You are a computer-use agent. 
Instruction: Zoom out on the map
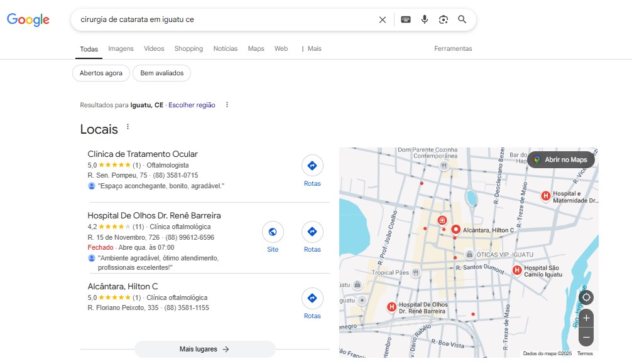tap(586, 337)
